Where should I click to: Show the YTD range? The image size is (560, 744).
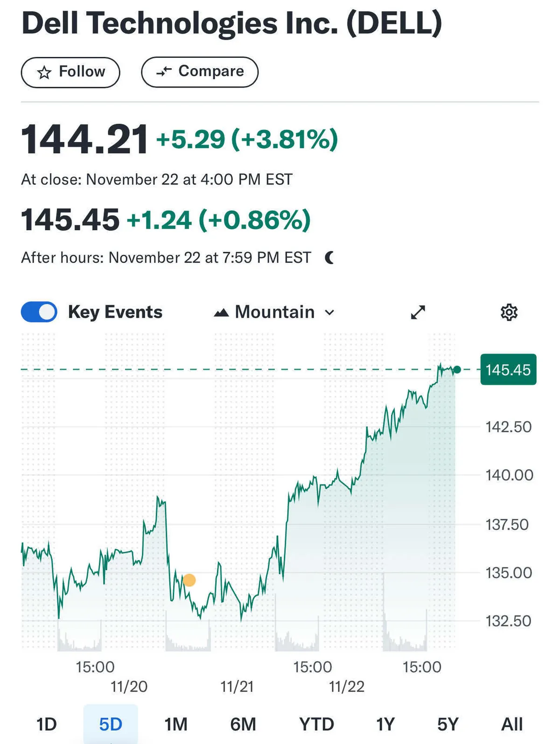click(x=316, y=724)
